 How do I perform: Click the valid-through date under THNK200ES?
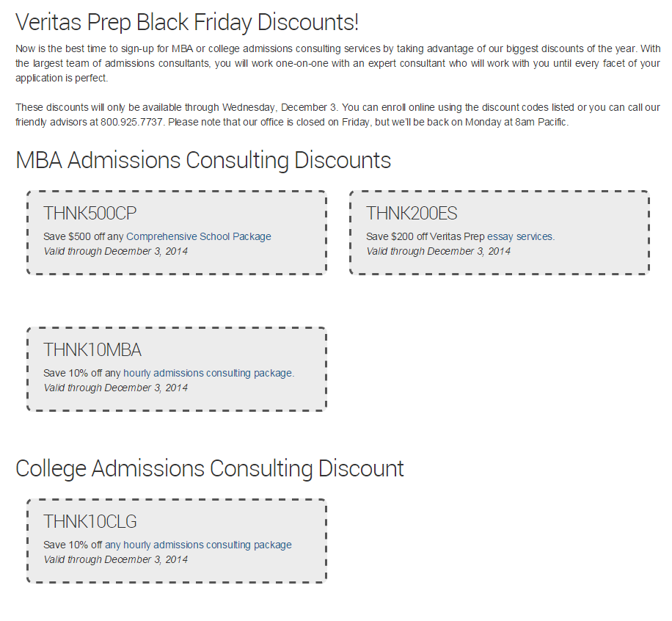(439, 252)
